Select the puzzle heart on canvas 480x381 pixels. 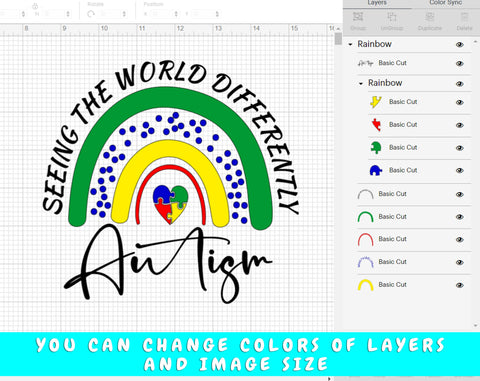click(171, 204)
